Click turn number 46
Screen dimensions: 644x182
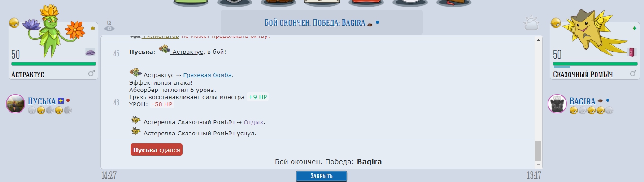coord(117,103)
